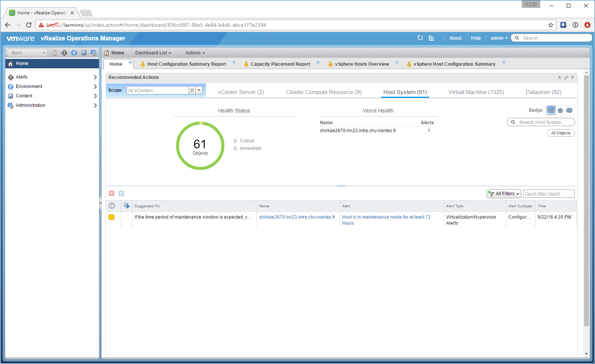
Task: Switch to Virtual Machine (1325) tab
Action: (476, 92)
